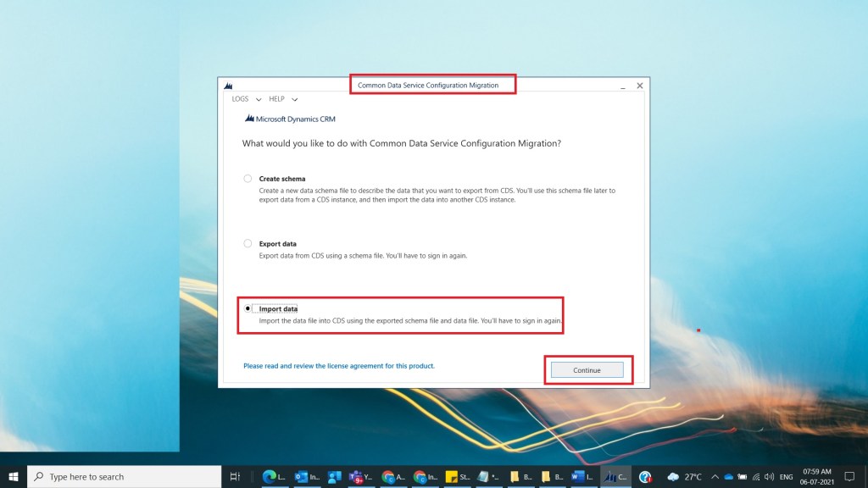Switch to Outlook in the taskbar
Screen dimensions: 868x488
pos(302,477)
